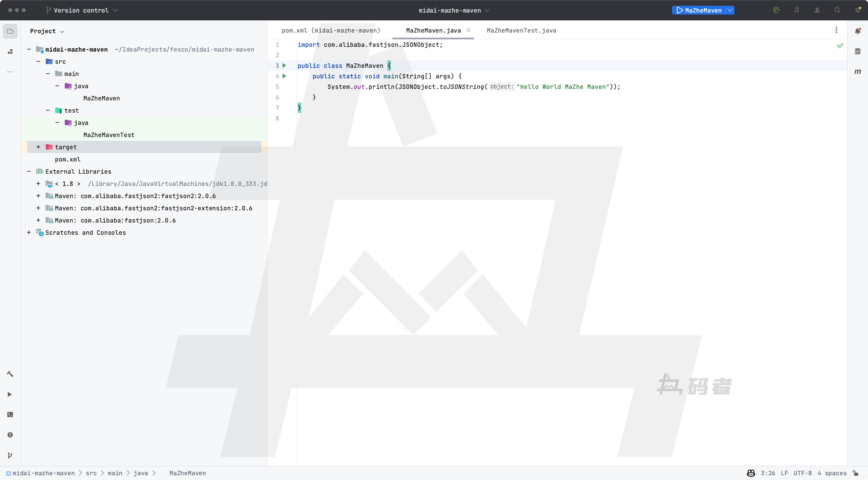Switch to the MaZheMavenTest.java tab
This screenshot has width=868, height=480.
point(521,31)
